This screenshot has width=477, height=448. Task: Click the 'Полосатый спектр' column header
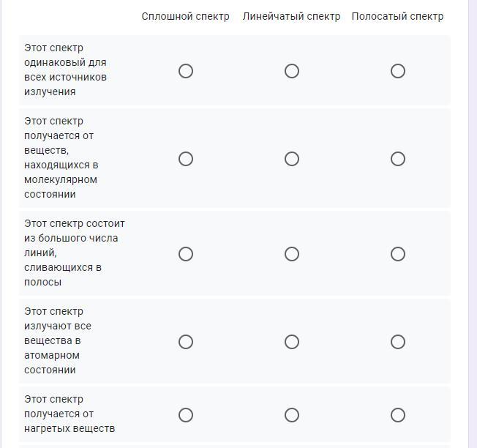397,16
